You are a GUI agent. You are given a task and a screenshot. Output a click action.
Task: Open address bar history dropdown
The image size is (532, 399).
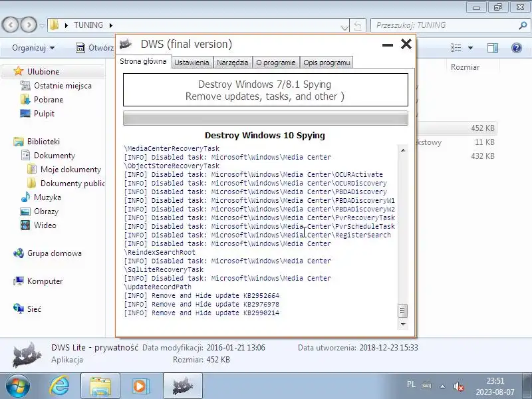coord(344,27)
